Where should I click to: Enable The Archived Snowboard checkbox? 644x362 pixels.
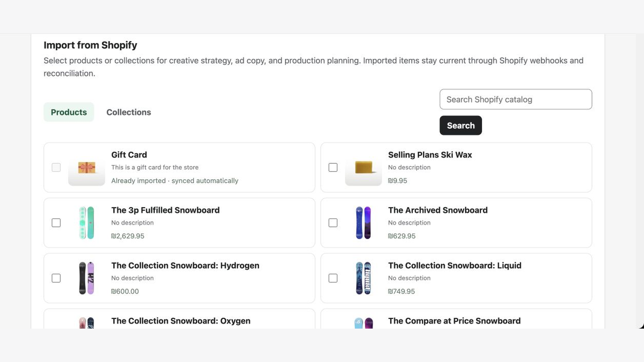[x=333, y=223]
